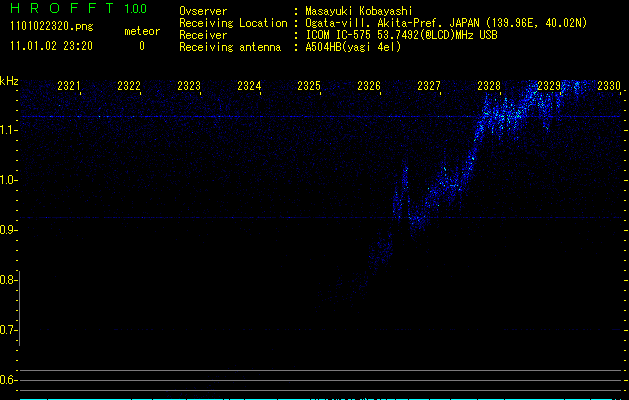Click the 0.6 frequency axis label
This screenshot has width=629, height=400.
(x=7, y=380)
